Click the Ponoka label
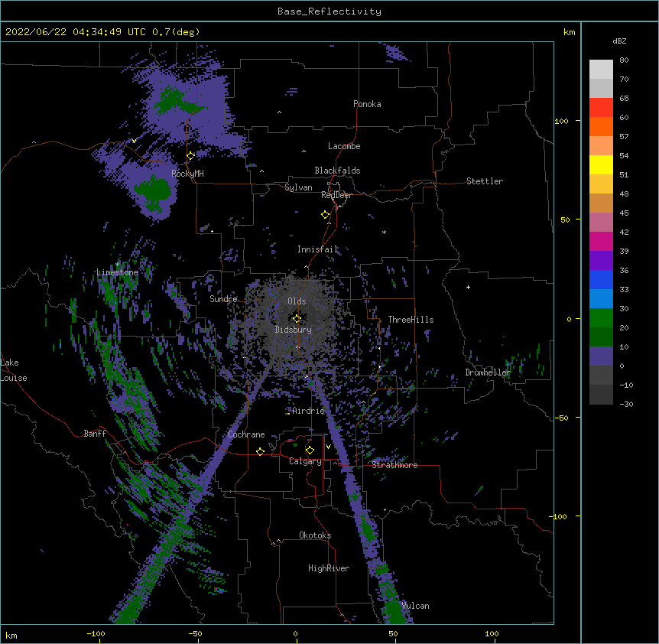This screenshot has height=644, width=659. [367, 104]
